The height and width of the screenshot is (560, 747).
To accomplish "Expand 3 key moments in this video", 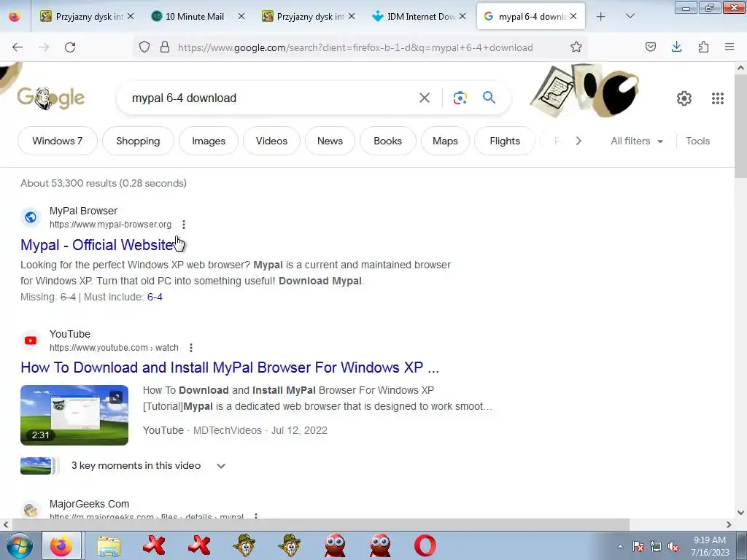I will (221, 466).
